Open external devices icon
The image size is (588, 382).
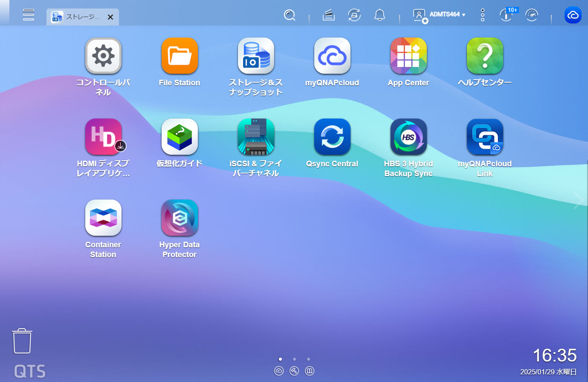click(x=354, y=15)
